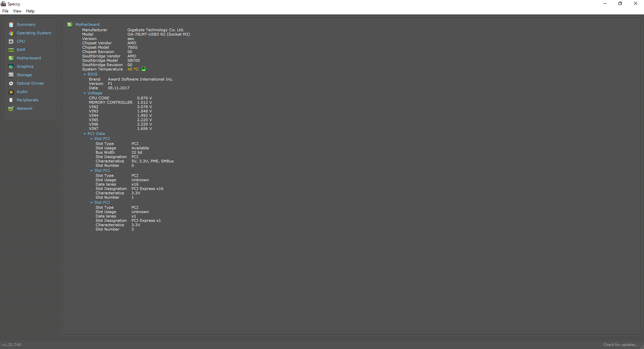Viewport: 644px width, 349px height.
Task: Click the VIN4 voltage value 1.992 V
Action: click(x=145, y=115)
